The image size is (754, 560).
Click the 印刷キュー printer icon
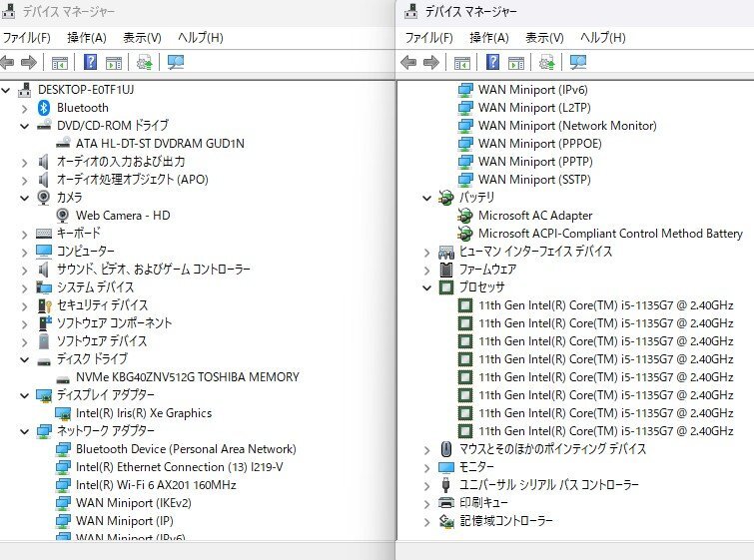(x=446, y=503)
